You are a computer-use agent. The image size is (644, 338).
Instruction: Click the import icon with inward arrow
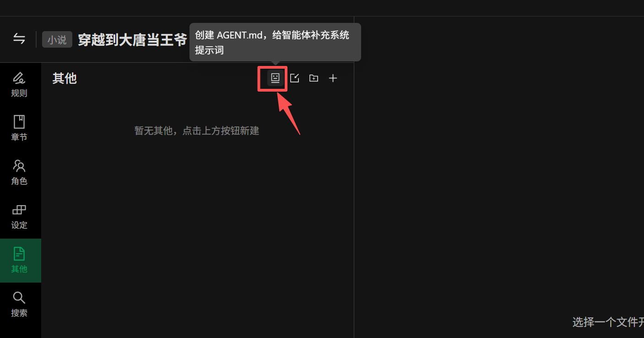[295, 78]
